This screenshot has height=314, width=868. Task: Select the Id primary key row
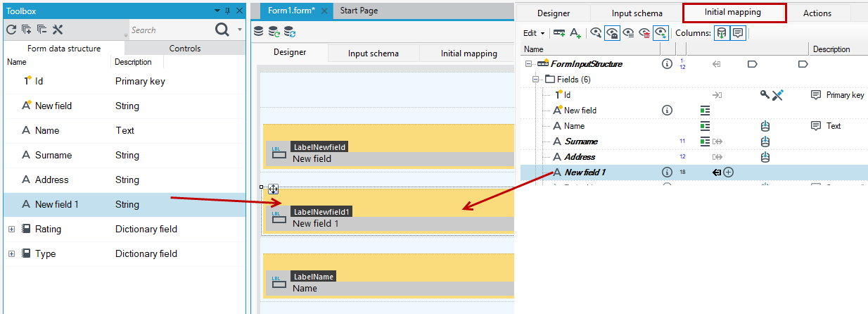pyautogui.click(x=125, y=81)
